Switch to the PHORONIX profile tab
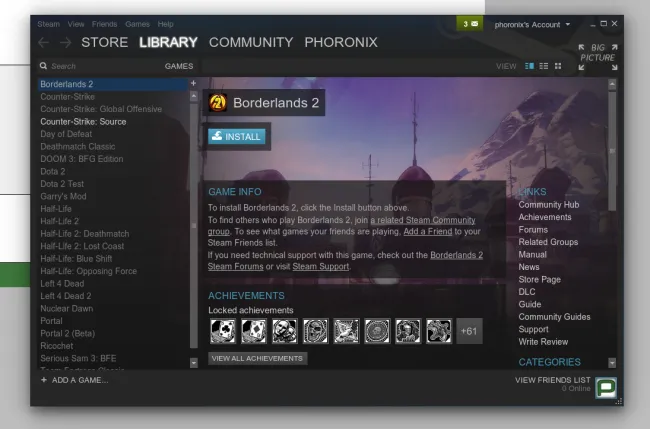The width and height of the screenshot is (650, 429). [x=341, y=42]
